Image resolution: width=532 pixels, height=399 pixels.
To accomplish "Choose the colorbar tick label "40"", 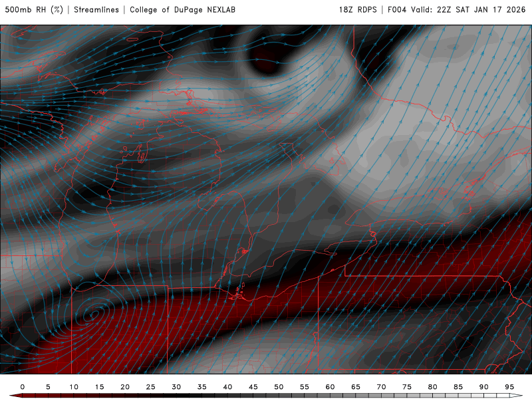I will pos(227,387).
